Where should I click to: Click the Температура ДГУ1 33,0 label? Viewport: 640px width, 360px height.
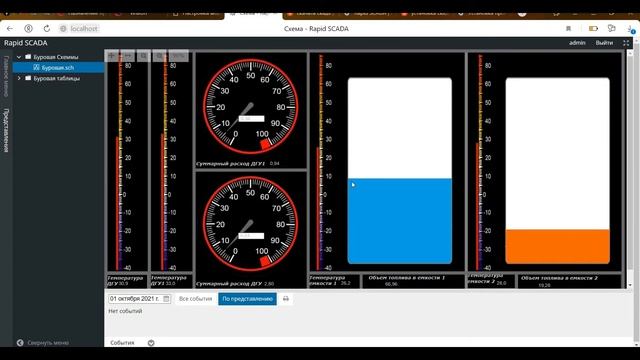pos(169,280)
